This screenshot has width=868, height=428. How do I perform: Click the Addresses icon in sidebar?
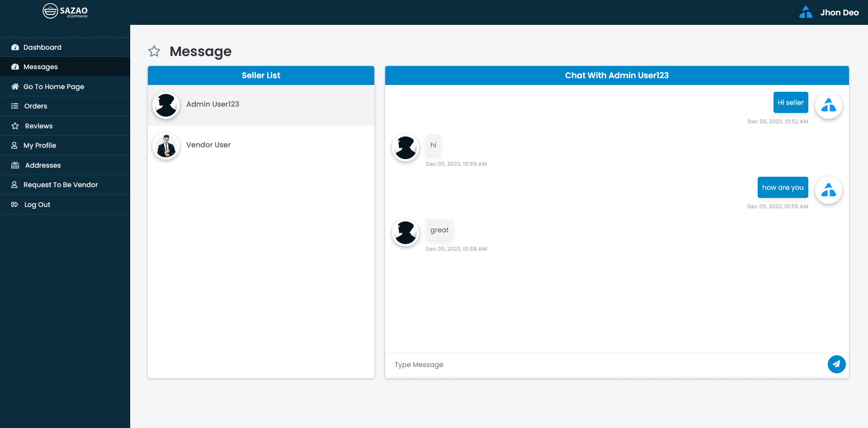click(x=15, y=165)
